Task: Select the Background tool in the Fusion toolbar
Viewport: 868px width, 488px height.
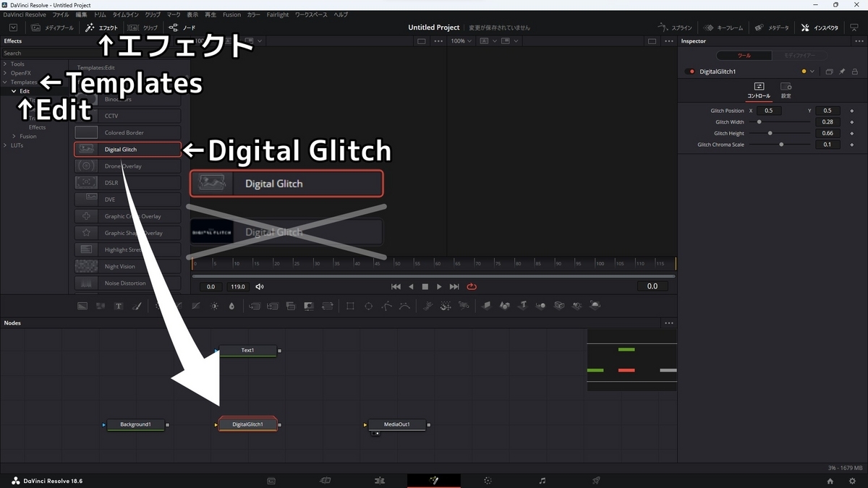Action: tap(82, 305)
